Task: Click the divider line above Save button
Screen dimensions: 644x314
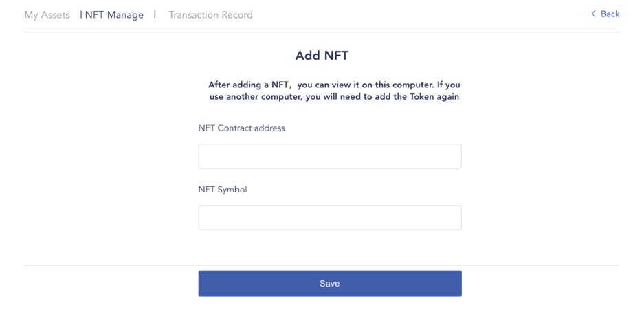Action: (322, 265)
